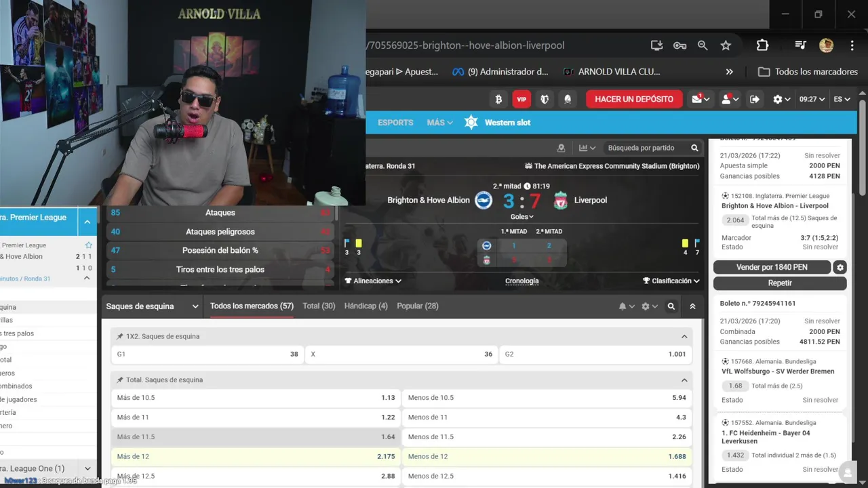Click the shield icon beside VIP
Screen dimensions: 868x488
click(545, 99)
